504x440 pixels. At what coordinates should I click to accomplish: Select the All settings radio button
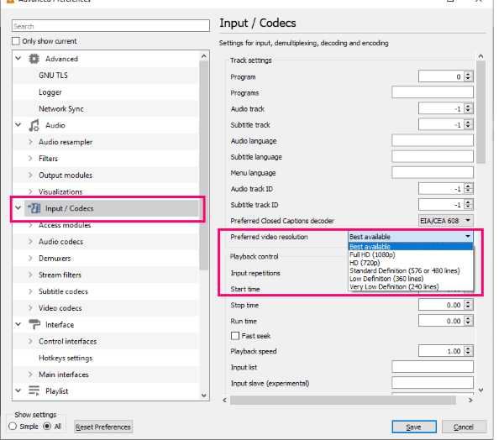[48, 427]
